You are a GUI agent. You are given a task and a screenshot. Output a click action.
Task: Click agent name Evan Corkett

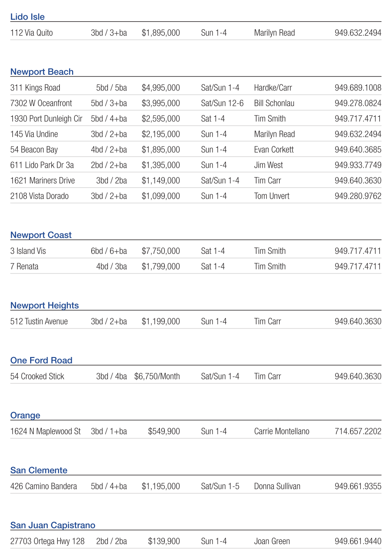(x=274, y=149)
